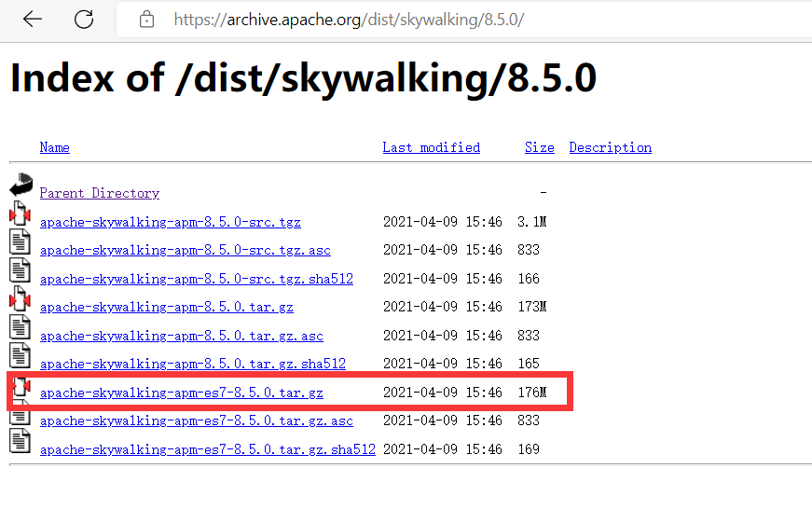Reload the page with refresh icon
812x510 pixels.
pos(84,20)
